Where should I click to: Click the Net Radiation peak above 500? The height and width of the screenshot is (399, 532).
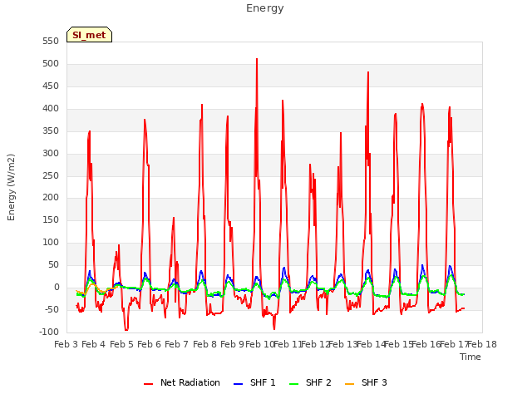pos(257,59)
